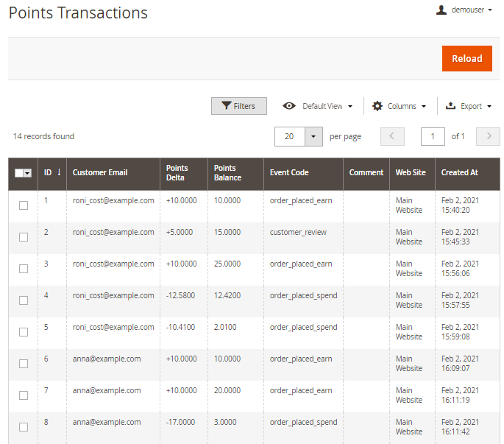Click the funnel icon on Filters
Image resolution: width=504 pixels, height=444 pixels.
(227, 106)
